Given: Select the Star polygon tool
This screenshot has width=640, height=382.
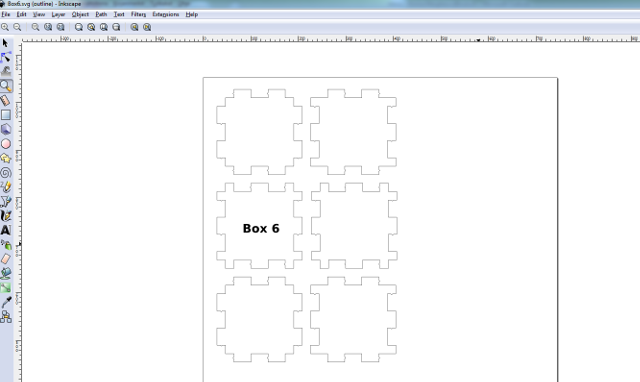Looking at the screenshot, I should (x=6, y=158).
